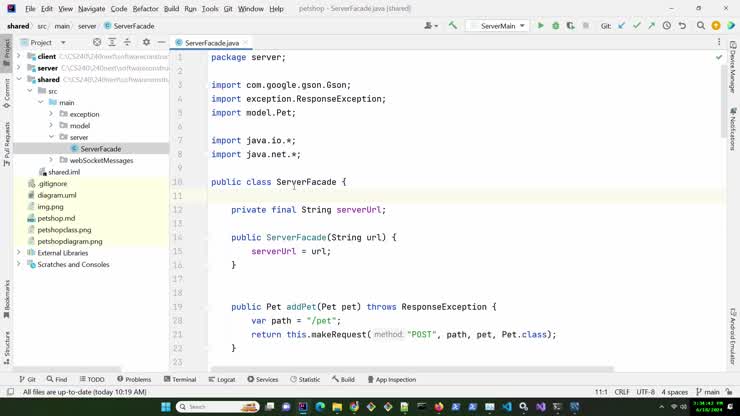Expand the webSocketMessages package
740x416 pixels.
tap(51, 160)
